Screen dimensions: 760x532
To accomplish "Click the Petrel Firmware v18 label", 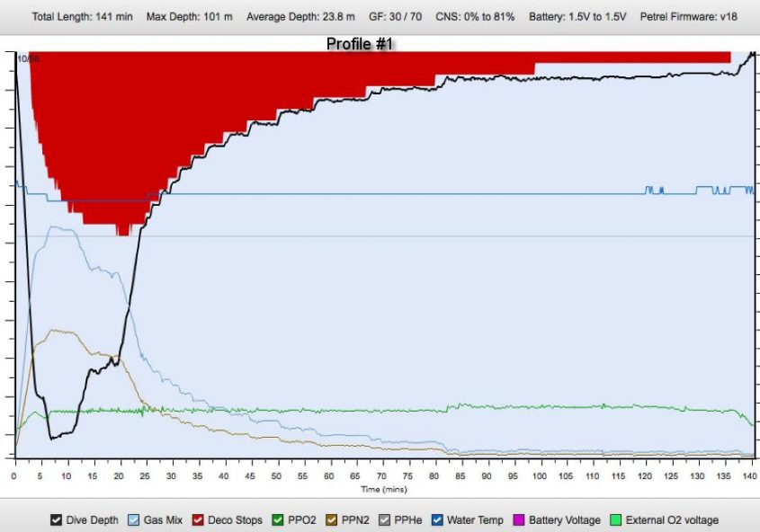I will click(688, 17).
